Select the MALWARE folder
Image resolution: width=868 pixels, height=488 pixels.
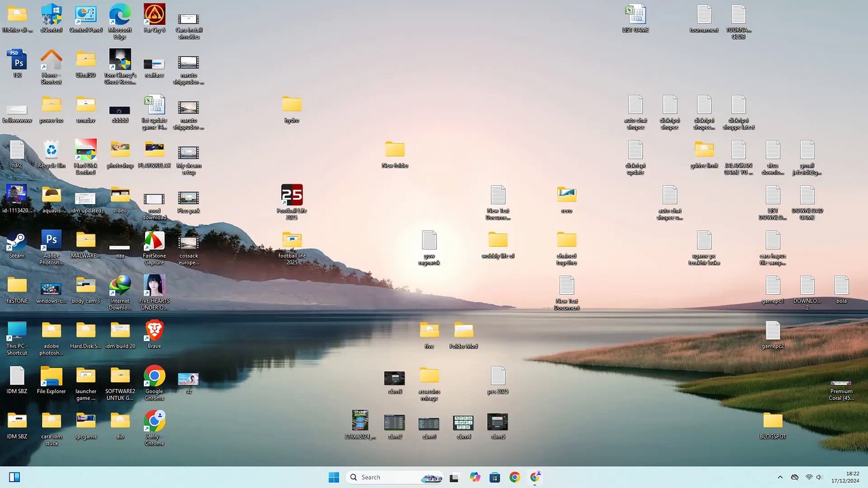pyautogui.click(x=86, y=245)
